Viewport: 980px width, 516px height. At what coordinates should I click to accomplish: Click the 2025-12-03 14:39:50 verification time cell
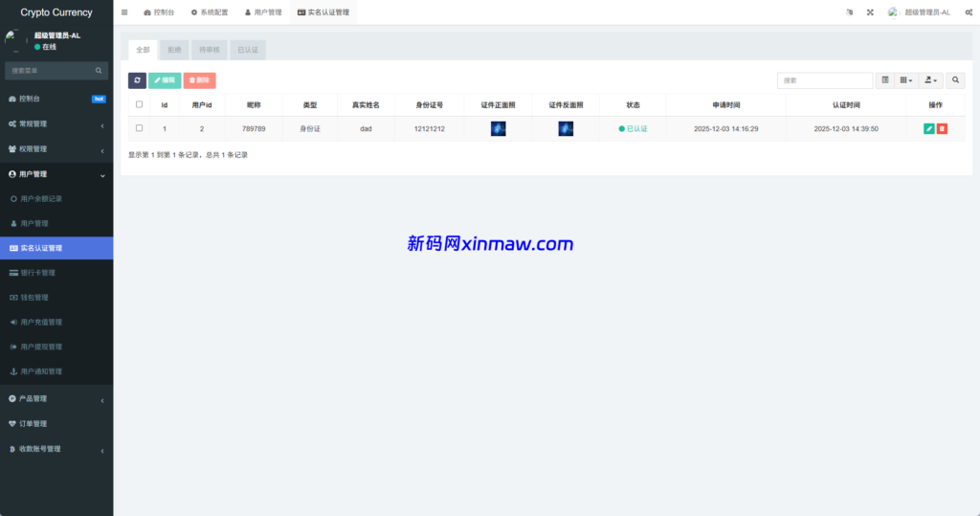point(846,129)
